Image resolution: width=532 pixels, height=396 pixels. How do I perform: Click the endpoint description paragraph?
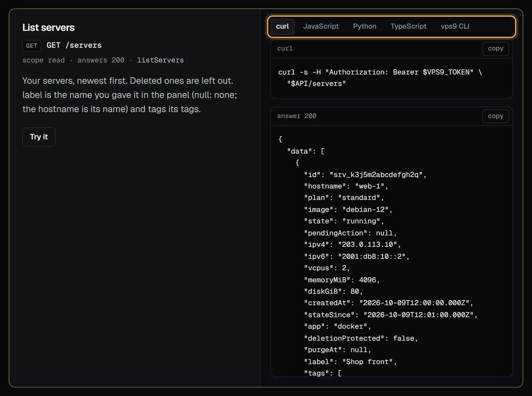tap(130, 95)
